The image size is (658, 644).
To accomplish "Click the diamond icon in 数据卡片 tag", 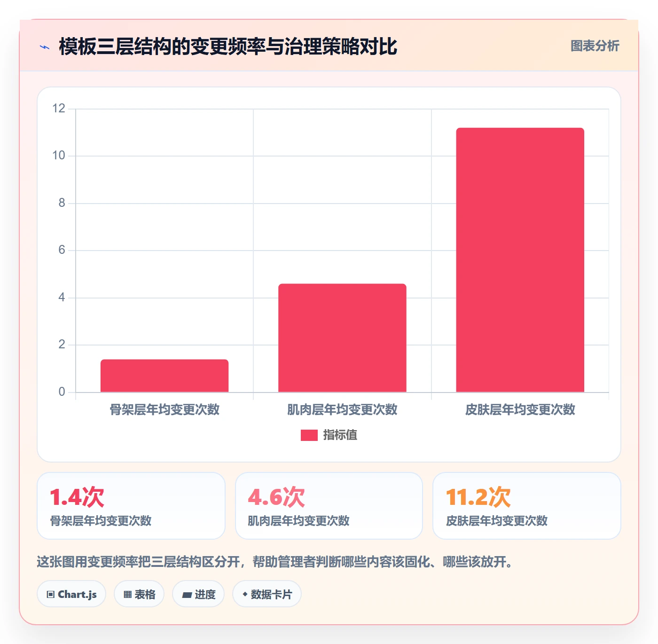I will (245, 594).
